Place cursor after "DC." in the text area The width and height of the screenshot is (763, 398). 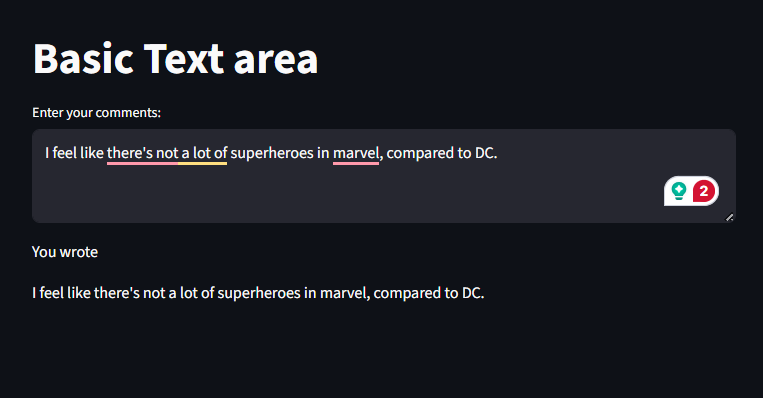(498, 153)
